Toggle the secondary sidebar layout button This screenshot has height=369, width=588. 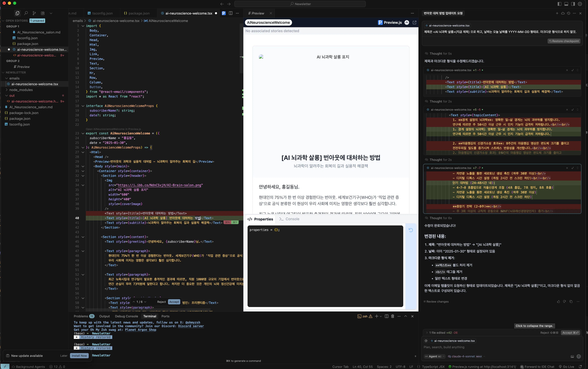[x=573, y=4]
